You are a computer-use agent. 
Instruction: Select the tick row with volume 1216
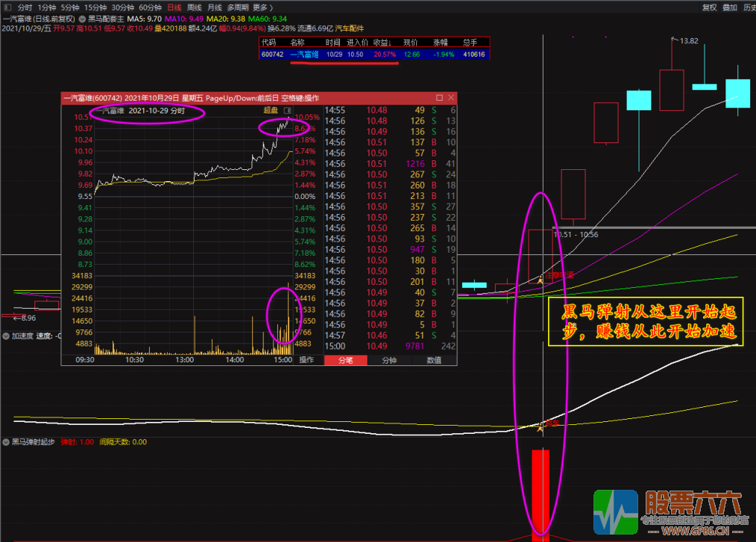[390, 164]
